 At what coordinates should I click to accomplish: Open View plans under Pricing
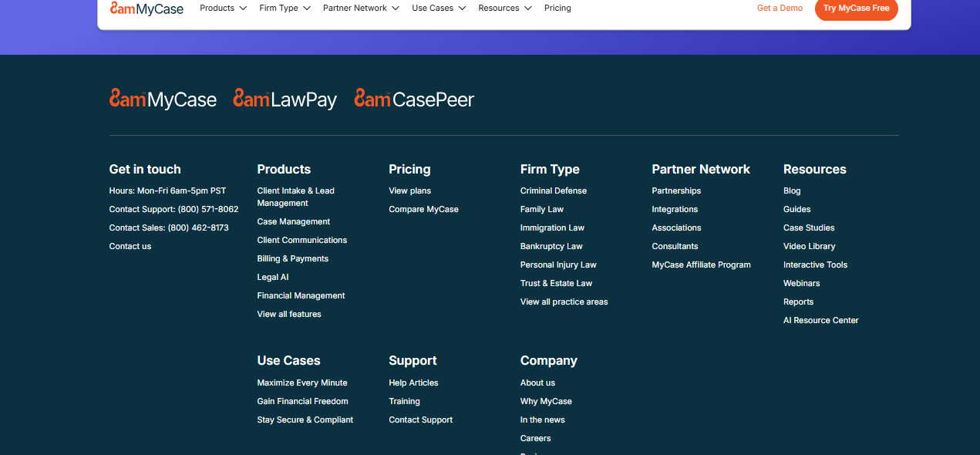click(409, 190)
